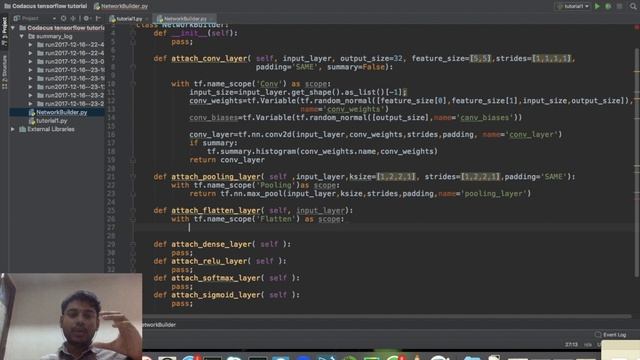
Task: Hide the Project panel with the hide icon
Action: click(98, 18)
